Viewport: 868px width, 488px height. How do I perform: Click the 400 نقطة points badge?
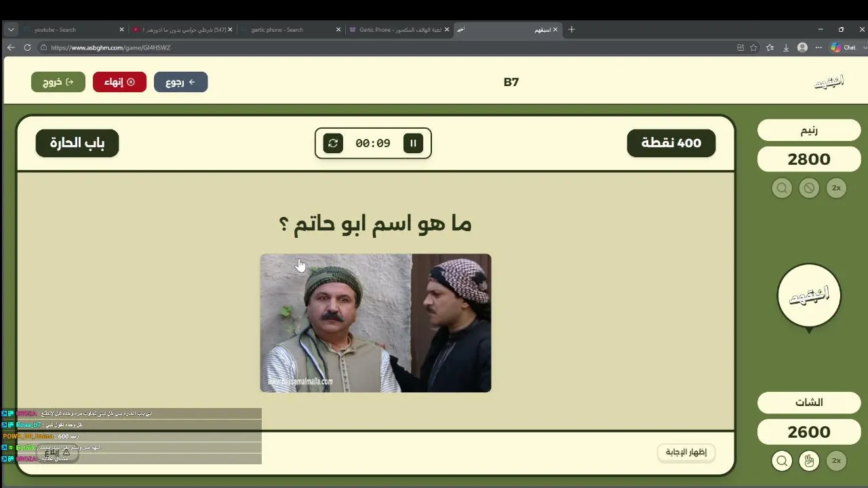(671, 143)
